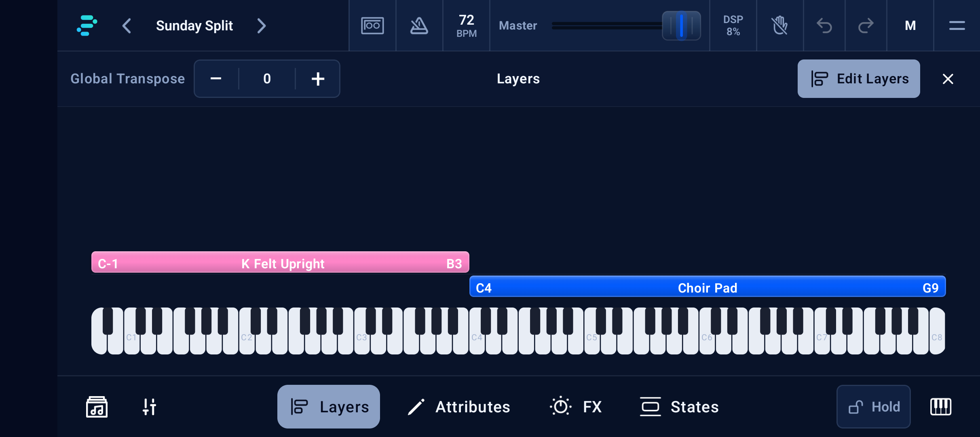Tap the Global Transpose value field

pyautogui.click(x=267, y=78)
